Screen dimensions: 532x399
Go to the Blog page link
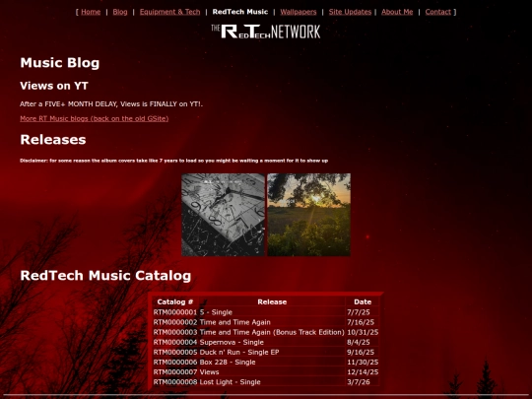coord(120,12)
